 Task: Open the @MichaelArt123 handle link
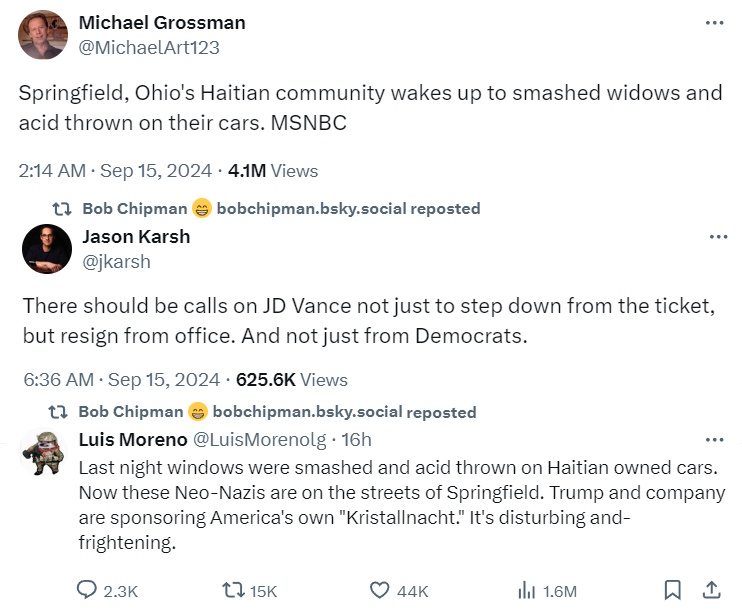149,47
